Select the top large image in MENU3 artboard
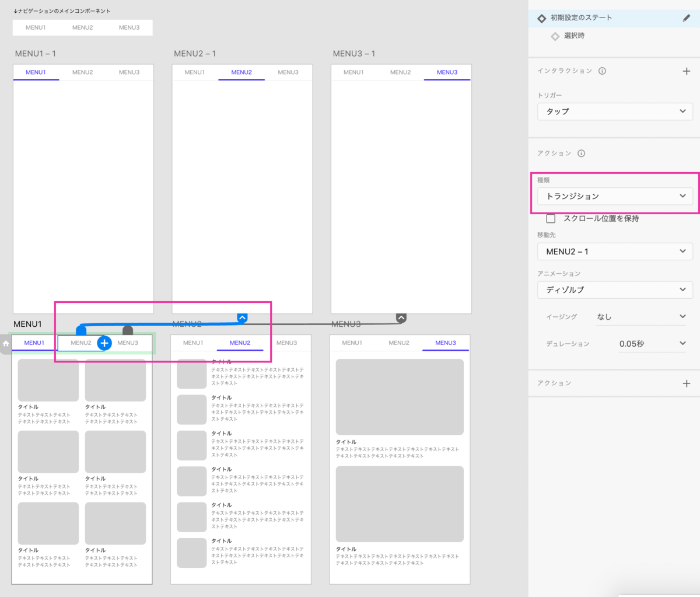The width and height of the screenshot is (700, 597). (x=400, y=397)
